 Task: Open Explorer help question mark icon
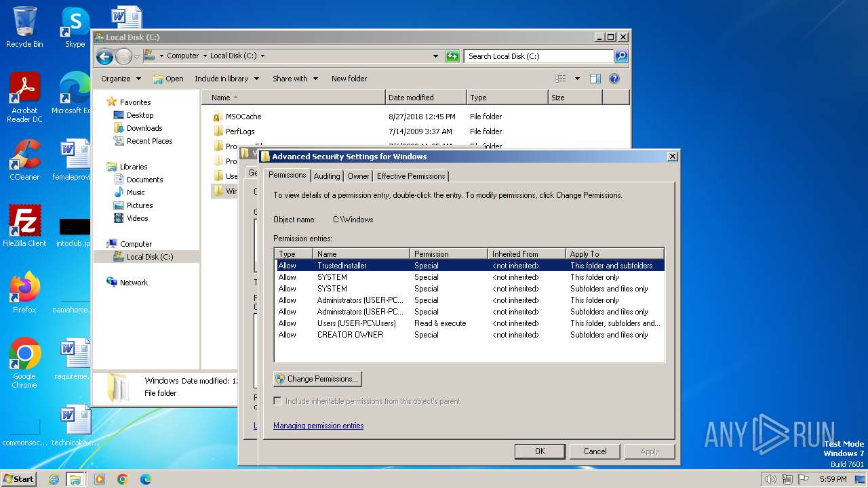(614, 79)
